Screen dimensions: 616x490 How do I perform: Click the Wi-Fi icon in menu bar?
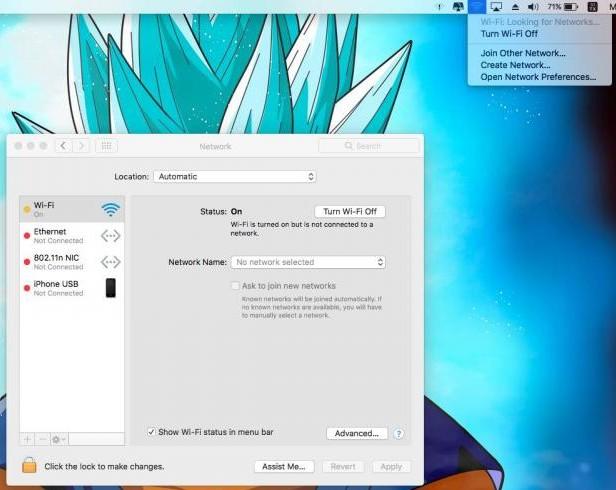pos(476,7)
